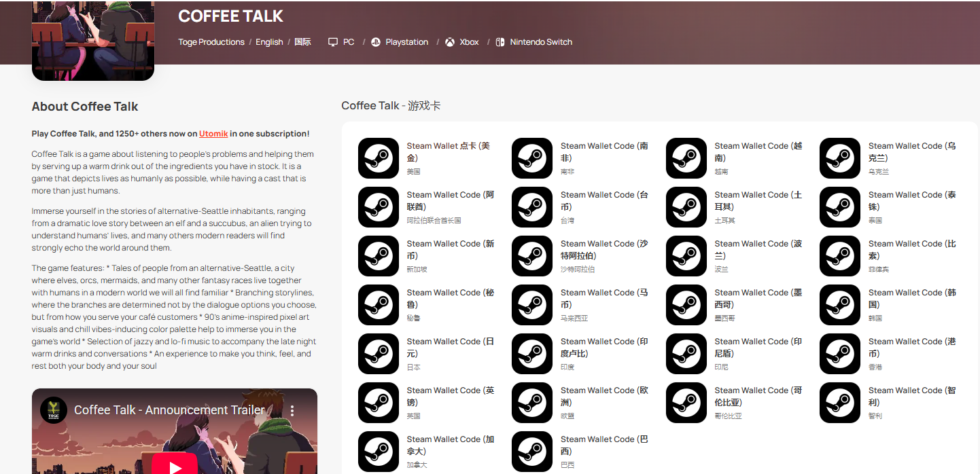Open the Utomik subscription link
This screenshot has height=474, width=980.
tap(213, 134)
